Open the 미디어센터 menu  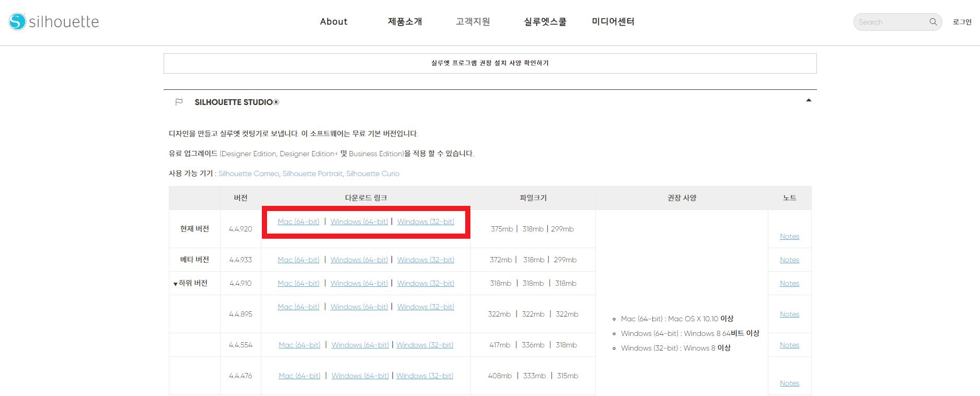point(613,21)
